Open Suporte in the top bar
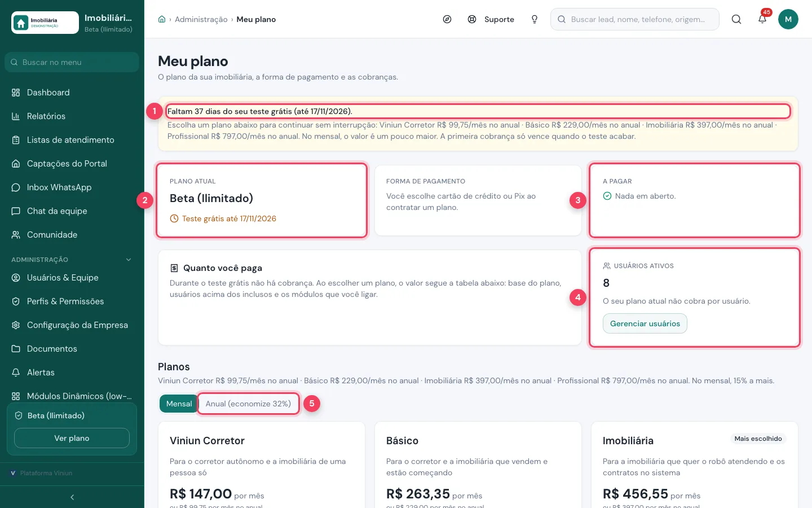The width and height of the screenshot is (812, 508). (x=491, y=19)
